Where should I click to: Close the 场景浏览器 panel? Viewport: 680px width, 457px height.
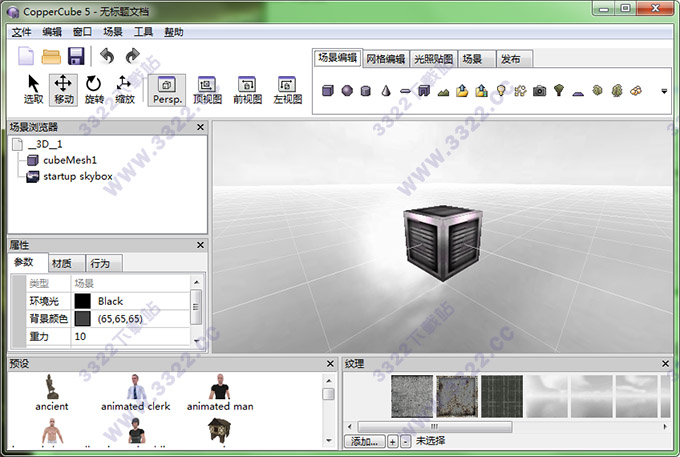pos(200,127)
